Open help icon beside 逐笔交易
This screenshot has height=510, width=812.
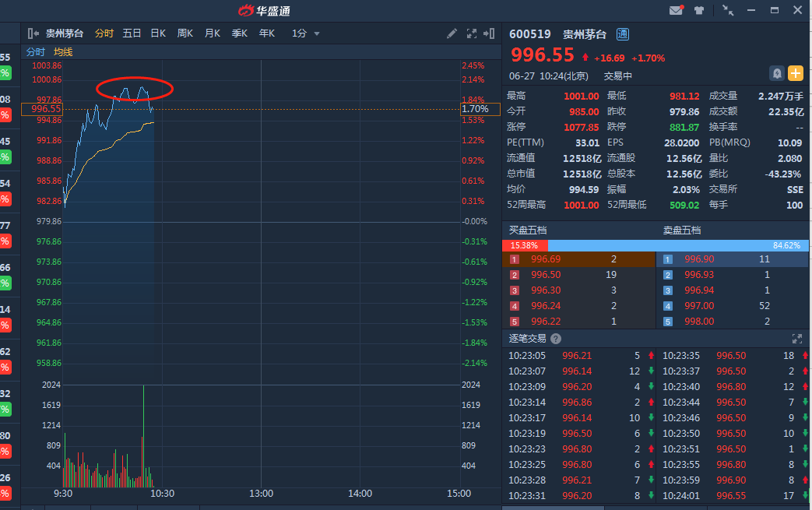coord(556,339)
